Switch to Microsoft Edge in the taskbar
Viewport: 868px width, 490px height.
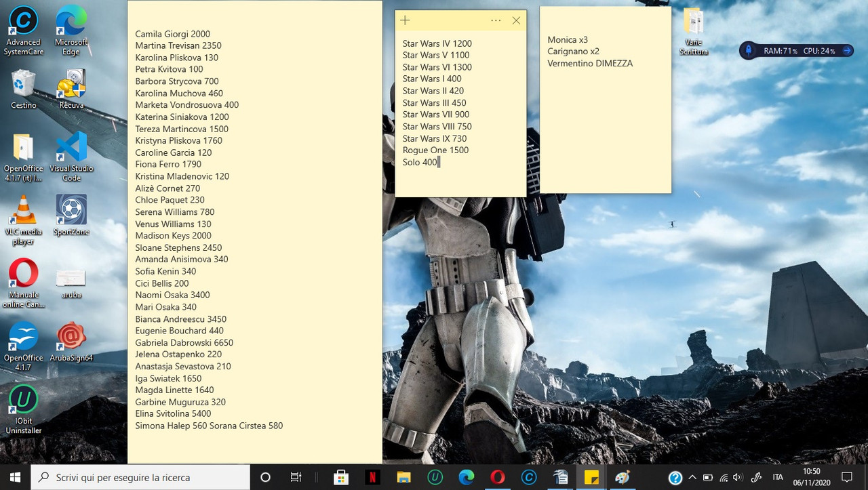(466, 477)
